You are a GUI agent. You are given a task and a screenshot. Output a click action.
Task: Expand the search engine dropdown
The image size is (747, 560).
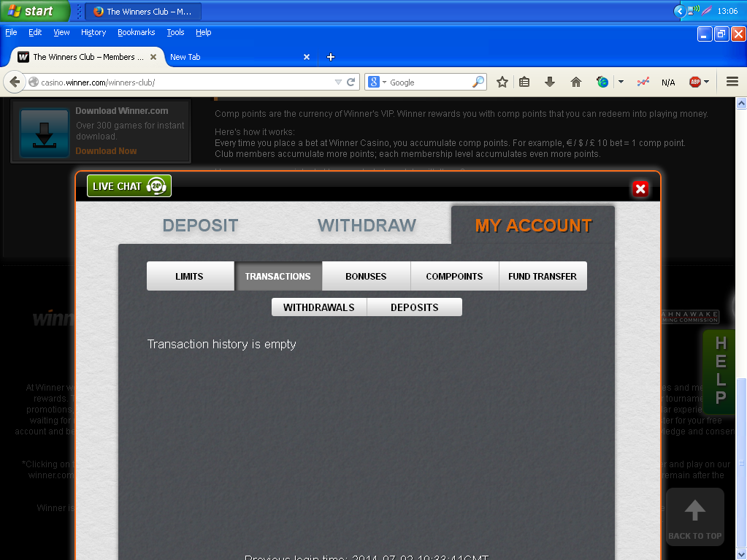384,83
